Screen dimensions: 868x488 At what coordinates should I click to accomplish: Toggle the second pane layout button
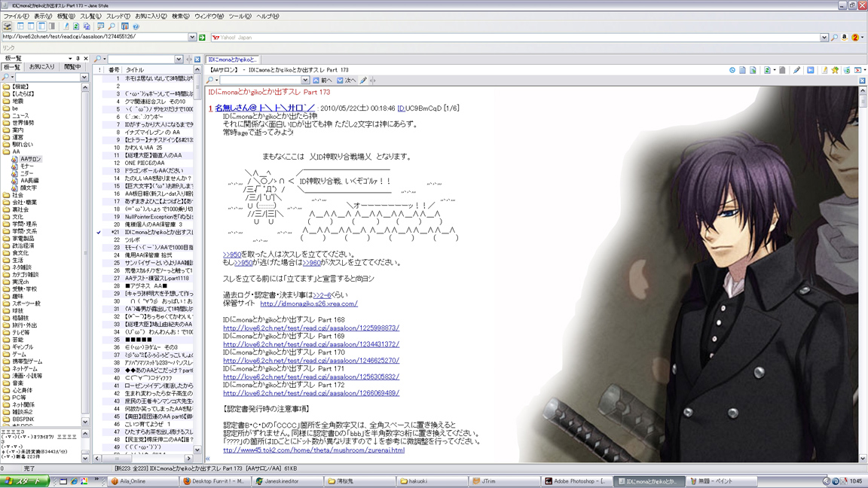point(31,26)
